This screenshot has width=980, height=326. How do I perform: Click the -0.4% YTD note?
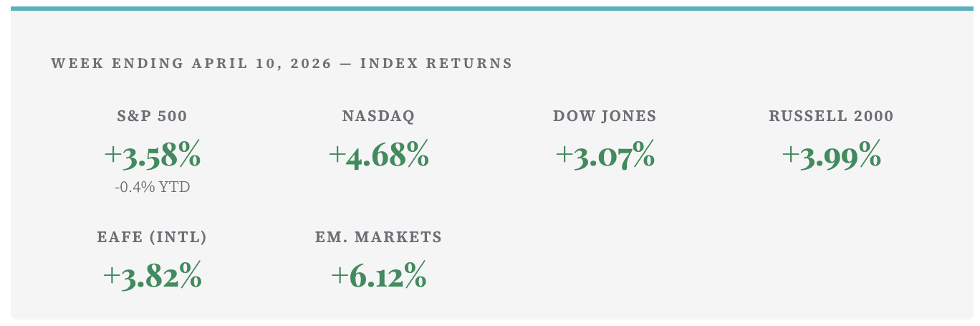tap(152, 188)
